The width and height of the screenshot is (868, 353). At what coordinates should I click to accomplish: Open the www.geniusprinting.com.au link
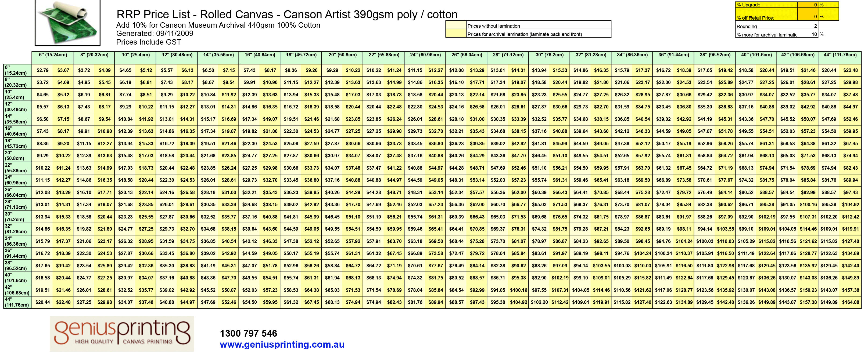282,345
